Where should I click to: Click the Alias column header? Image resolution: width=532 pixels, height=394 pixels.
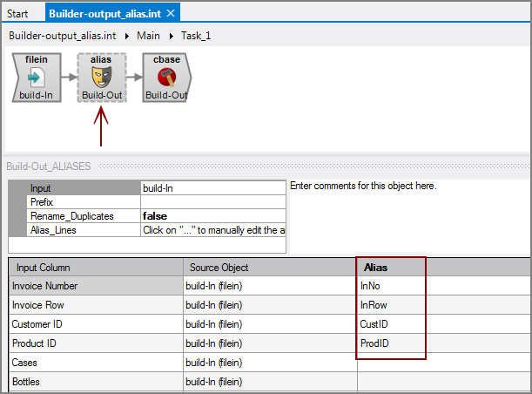coord(391,268)
